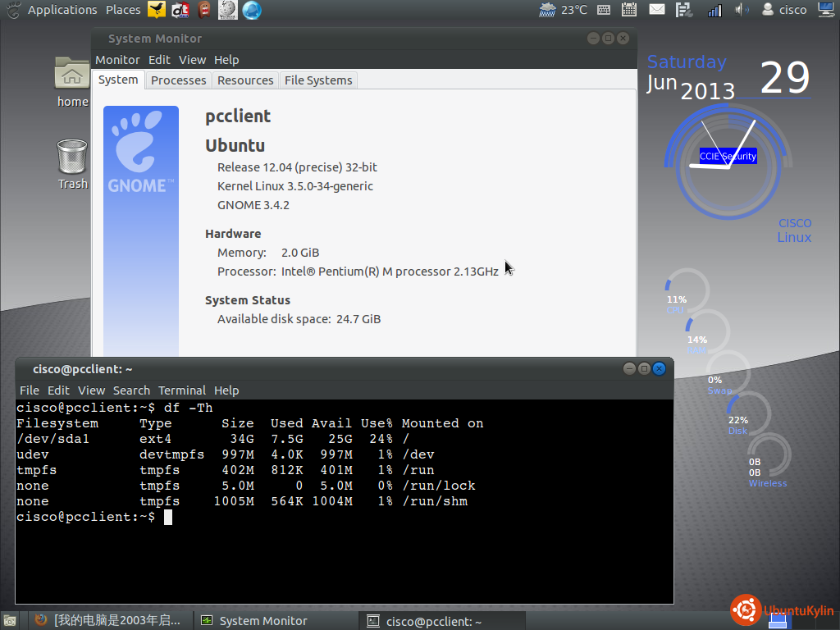Viewport: 840px width, 630px height.
Task: Click Available disk space '24.7 GiB' value
Action: [358, 319]
